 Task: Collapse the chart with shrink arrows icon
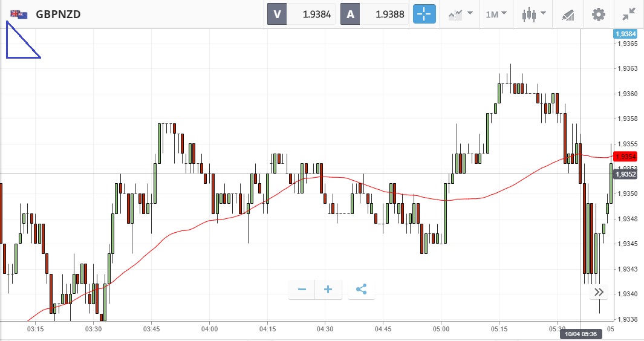629,15
